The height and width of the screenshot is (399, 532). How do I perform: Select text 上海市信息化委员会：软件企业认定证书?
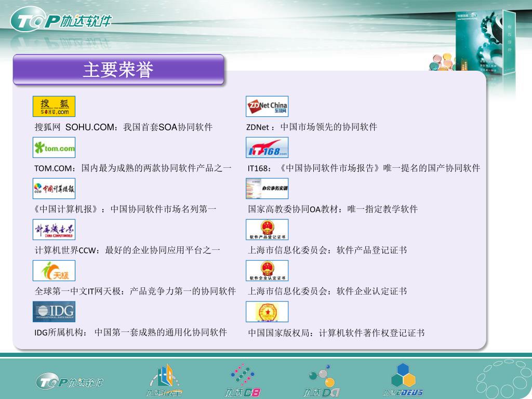tap(327, 291)
